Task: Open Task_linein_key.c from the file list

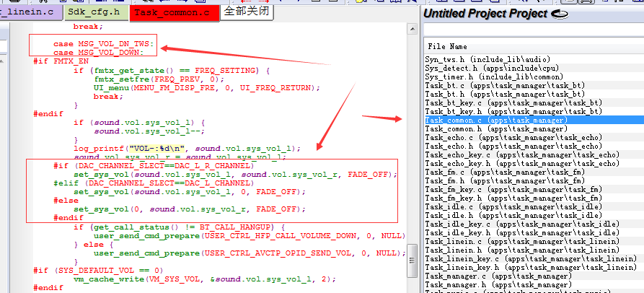Action: point(531,258)
